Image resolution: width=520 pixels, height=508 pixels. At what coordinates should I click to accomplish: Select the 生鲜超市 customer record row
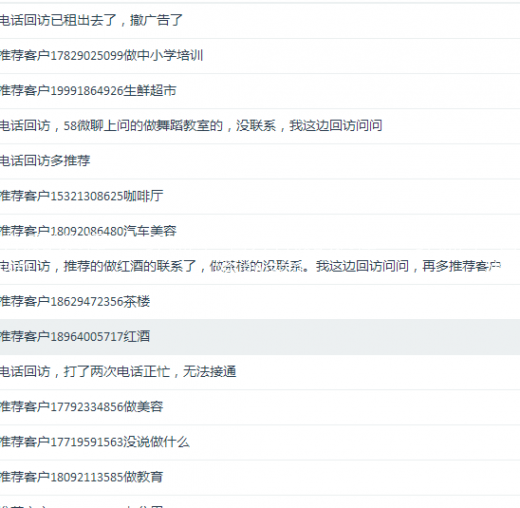coord(260,91)
